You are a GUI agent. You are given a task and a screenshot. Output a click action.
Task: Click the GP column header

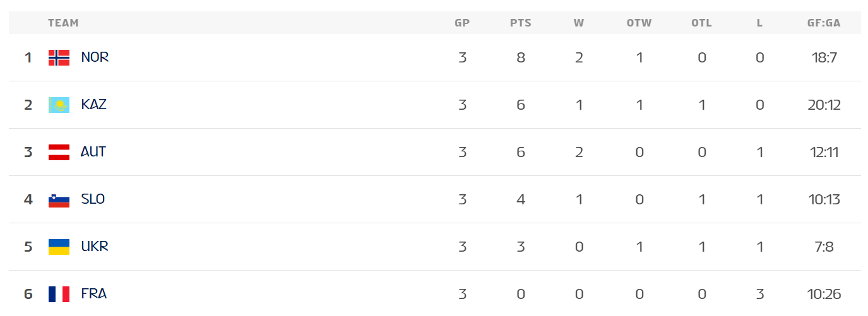(462, 23)
